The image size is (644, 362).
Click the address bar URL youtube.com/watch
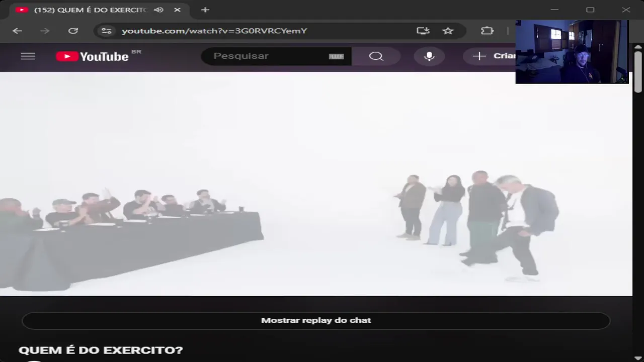[214, 31]
